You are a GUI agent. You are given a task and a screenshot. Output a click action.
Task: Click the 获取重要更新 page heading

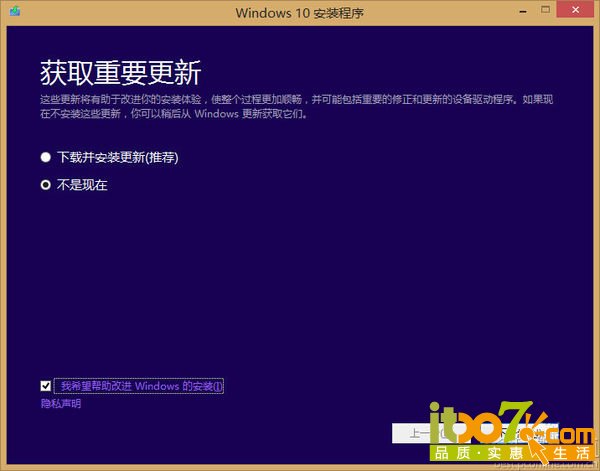pos(121,72)
